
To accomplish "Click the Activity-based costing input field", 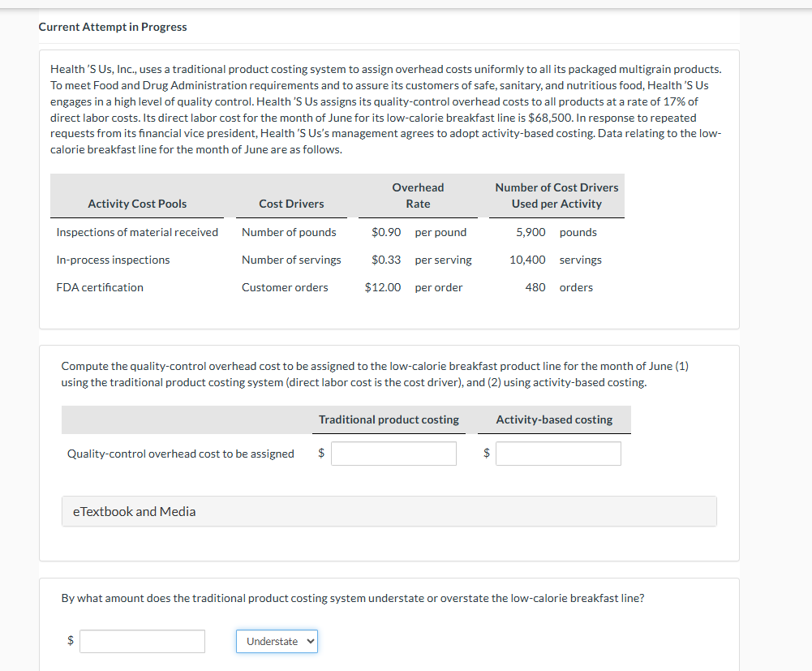I will [558, 453].
